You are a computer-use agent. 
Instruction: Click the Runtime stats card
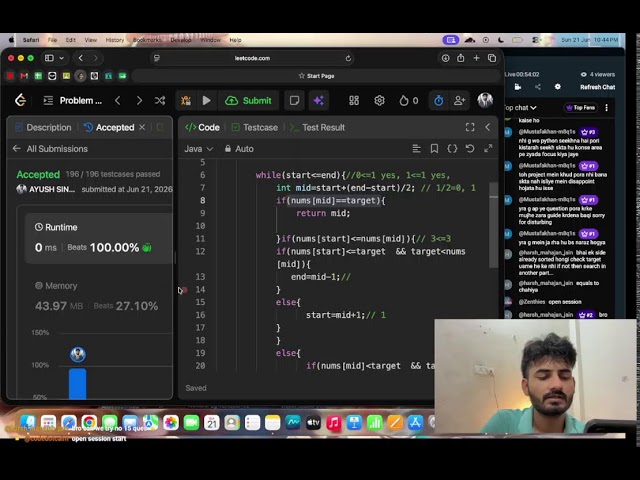click(99, 238)
